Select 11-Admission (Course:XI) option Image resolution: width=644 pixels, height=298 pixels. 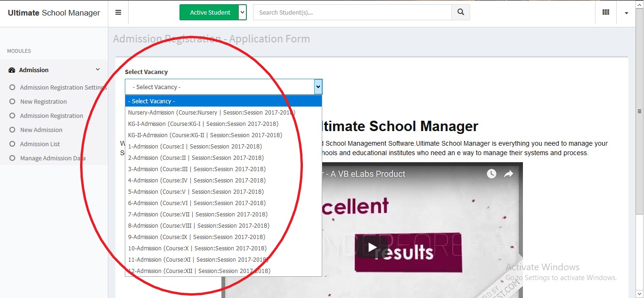[x=224, y=259]
